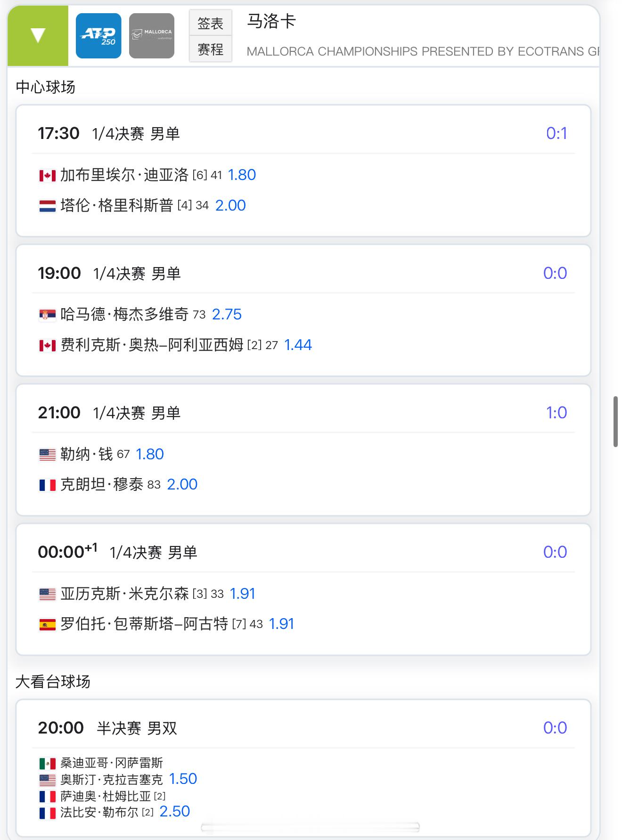Open the ATP 250 logo icon
Viewport: 622px width, 840px height.
coord(98,36)
